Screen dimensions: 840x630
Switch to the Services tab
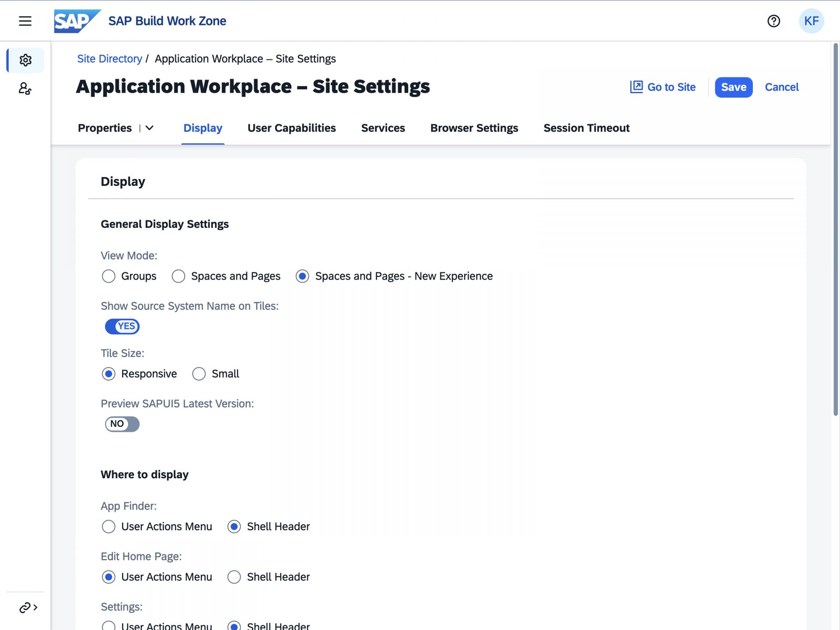383,128
